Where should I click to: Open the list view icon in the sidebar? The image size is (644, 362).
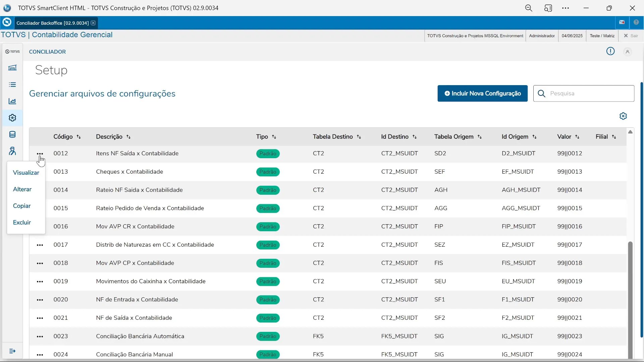12,84
